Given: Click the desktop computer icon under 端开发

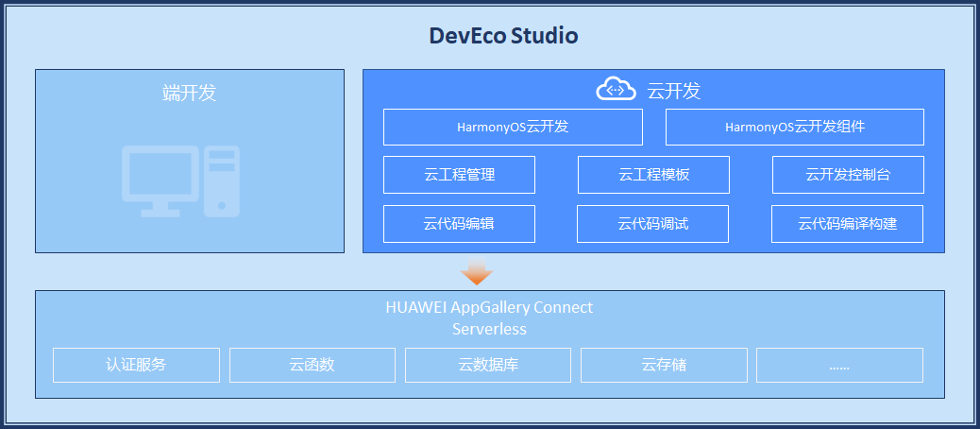Looking at the screenshot, I should click(180, 181).
